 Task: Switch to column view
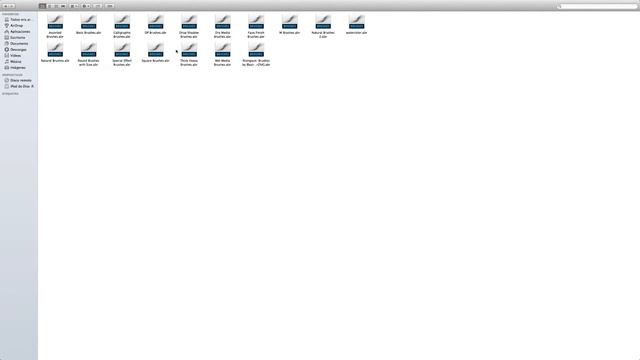(x=56, y=6)
